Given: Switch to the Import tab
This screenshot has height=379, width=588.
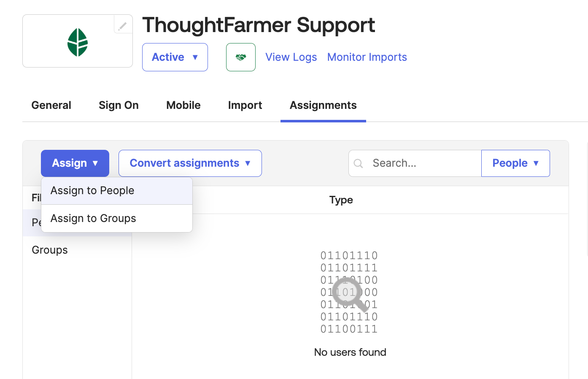Looking at the screenshot, I should coord(245,105).
